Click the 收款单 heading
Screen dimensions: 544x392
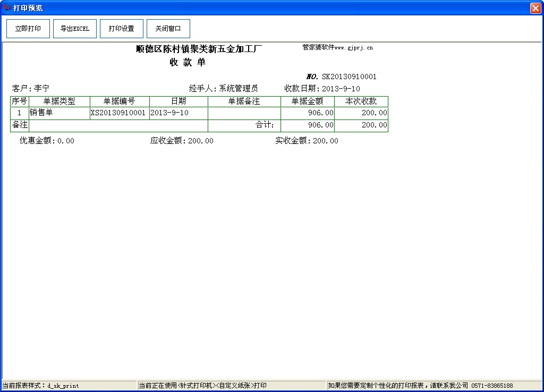tap(188, 63)
